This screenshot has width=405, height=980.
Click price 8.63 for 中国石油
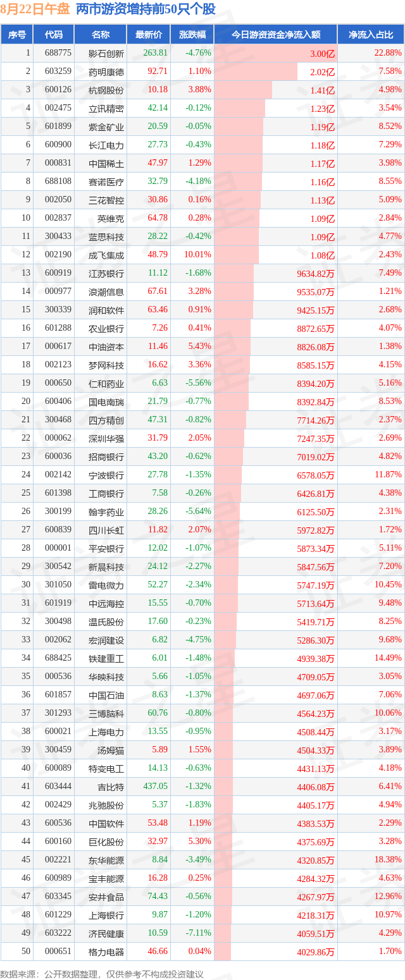[159, 695]
